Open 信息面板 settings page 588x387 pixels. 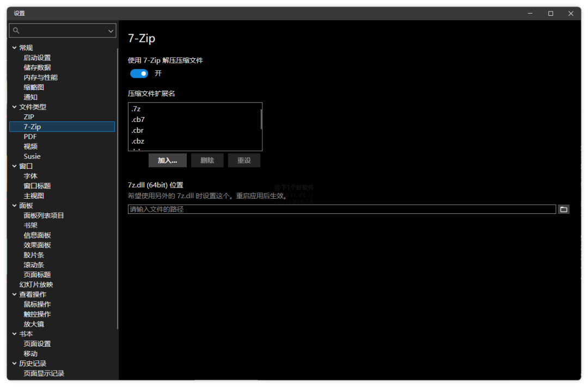point(37,236)
